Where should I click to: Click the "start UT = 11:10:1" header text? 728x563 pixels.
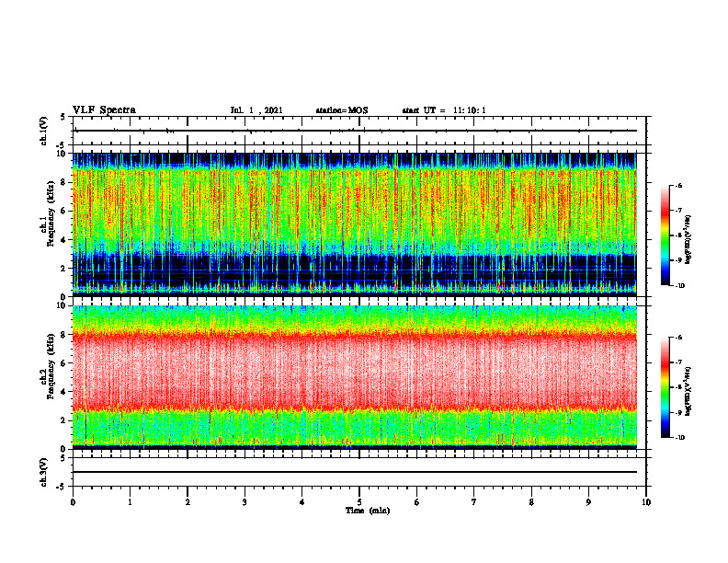pos(444,110)
